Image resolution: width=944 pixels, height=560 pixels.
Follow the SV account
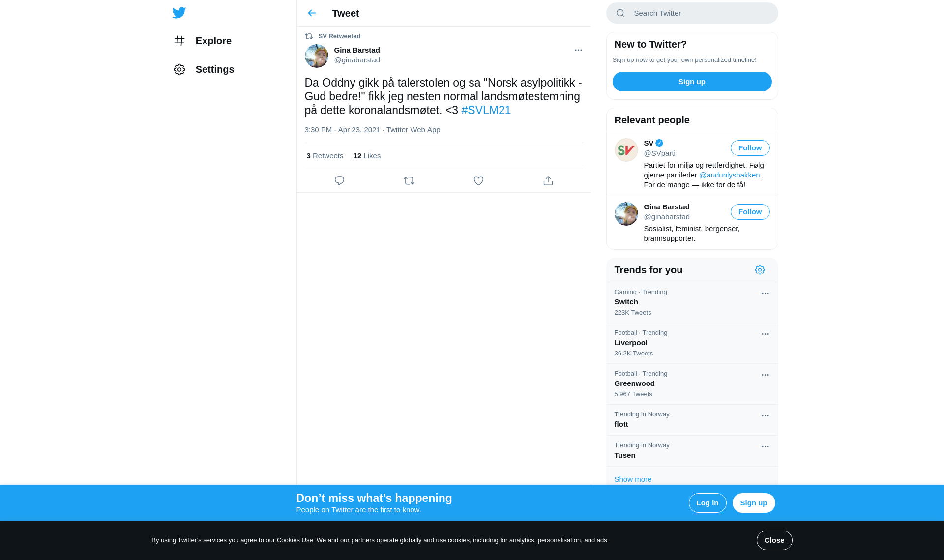coord(750,148)
